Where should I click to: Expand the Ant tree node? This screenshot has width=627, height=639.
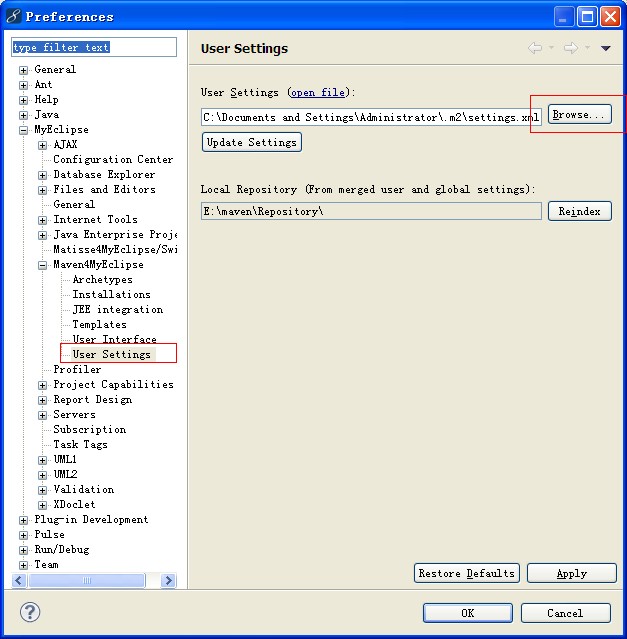coord(24,85)
